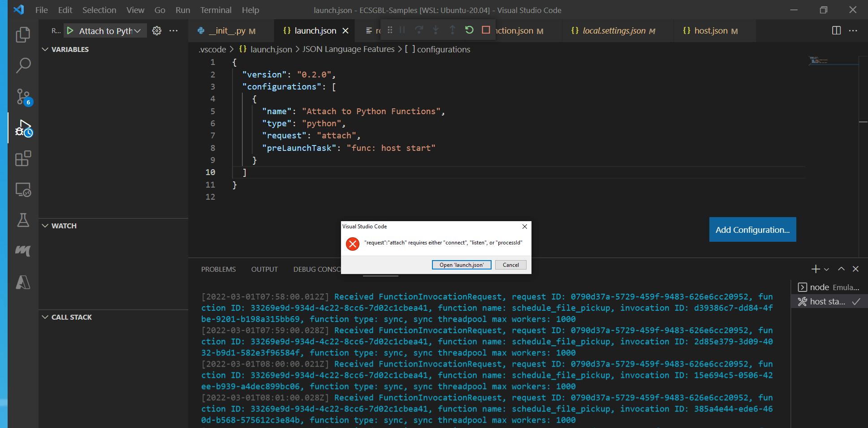Screen dimensions: 868x428
Task: Open the new terminal profile dropdown arrow
Action: 827,269
